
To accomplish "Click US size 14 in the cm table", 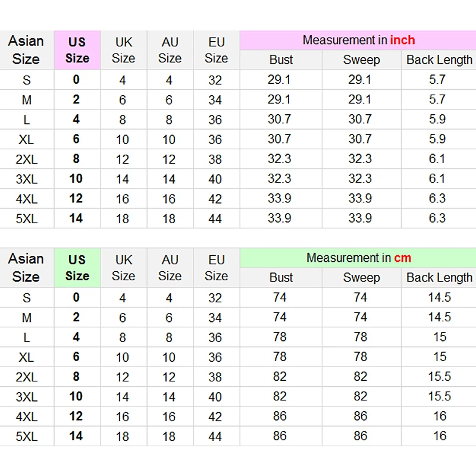I will pyautogui.click(x=76, y=436).
